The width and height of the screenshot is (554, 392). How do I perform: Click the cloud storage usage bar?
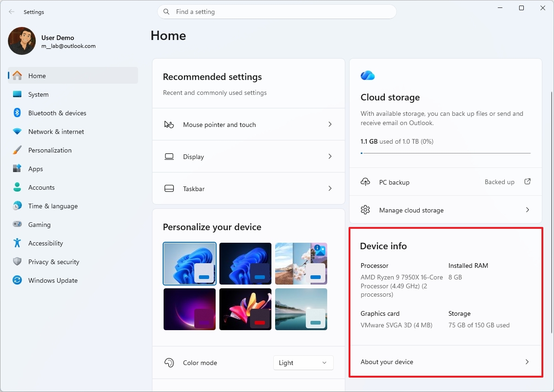click(x=445, y=153)
